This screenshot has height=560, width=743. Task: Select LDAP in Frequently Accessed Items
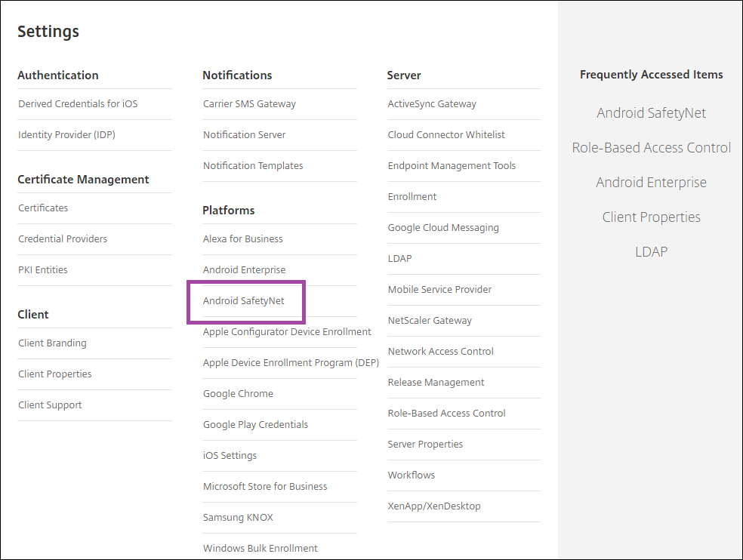[x=651, y=252]
